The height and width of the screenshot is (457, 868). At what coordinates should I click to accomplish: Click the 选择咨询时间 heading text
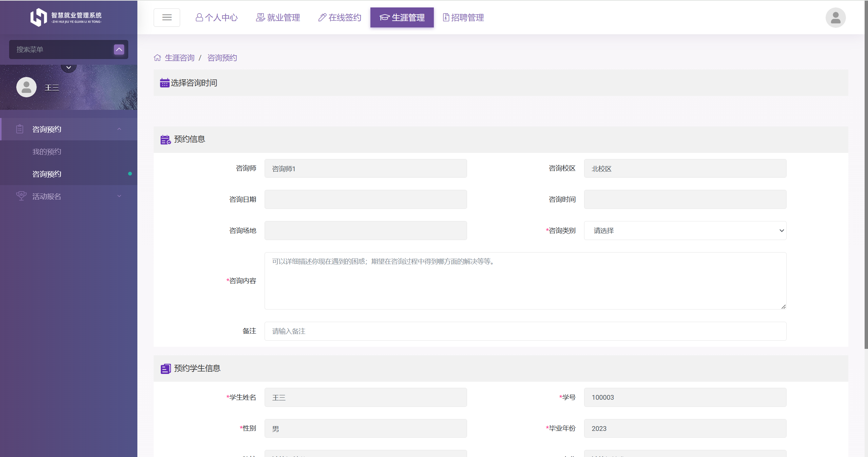tap(194, 83)
